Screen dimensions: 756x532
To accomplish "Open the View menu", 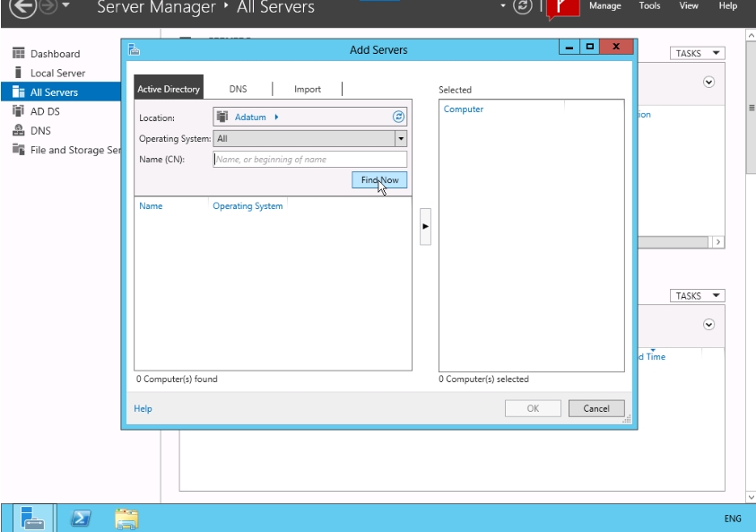I will 689,5.
